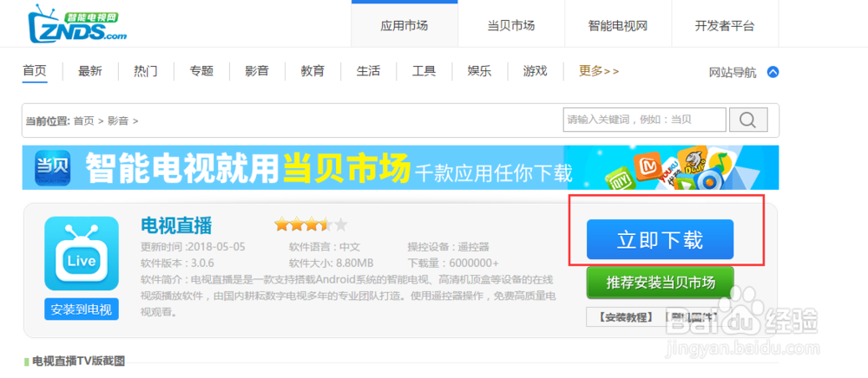This screenshot has height=378, width=868.
Task: Click the 更新时间 :2018-05-05 text
Action: point(193,247)
